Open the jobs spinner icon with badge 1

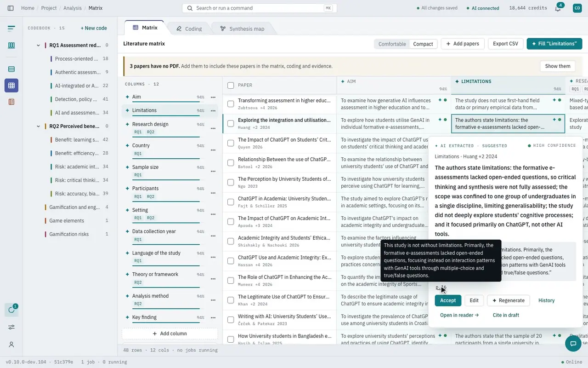pos(11,310)
